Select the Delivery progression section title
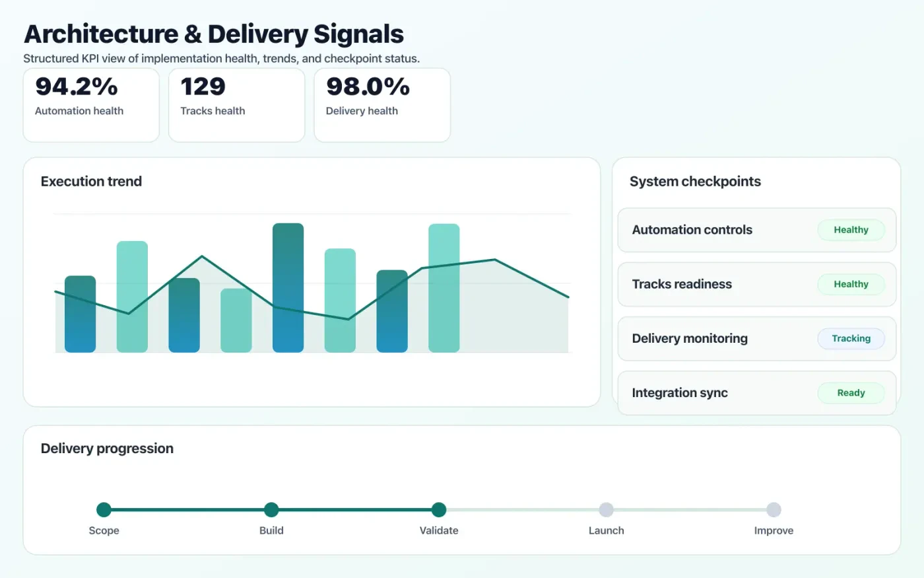 click(x=106, y=448)
